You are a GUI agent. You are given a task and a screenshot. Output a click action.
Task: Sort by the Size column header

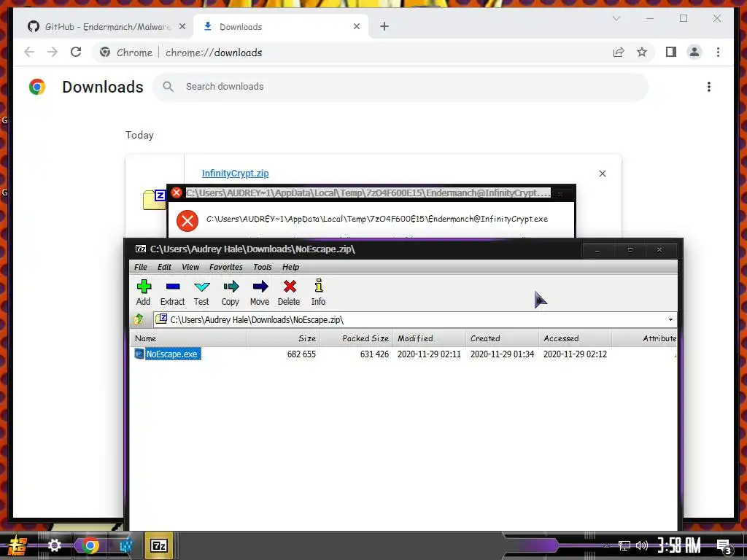284,338
